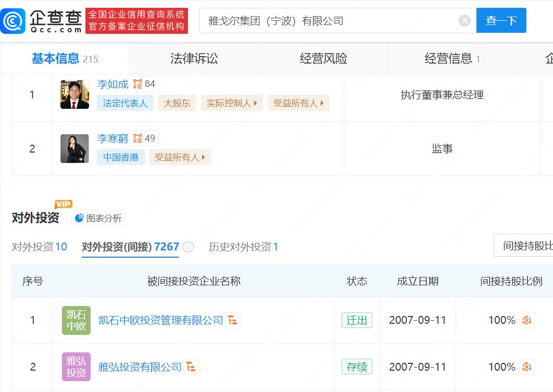This screenshot has width=553, height=392.
Task: View shareholding path icon for 雅弘投资 row
Action: 526,367
